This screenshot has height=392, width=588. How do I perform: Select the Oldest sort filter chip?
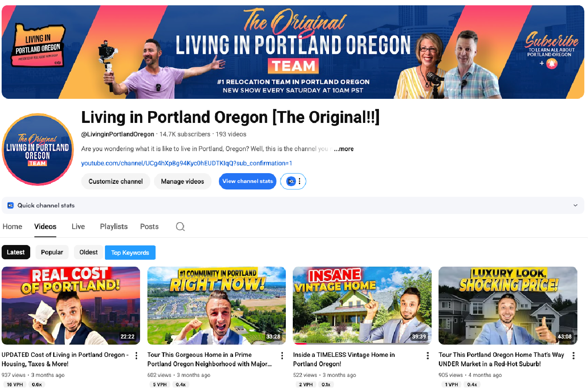coord(88,252)
